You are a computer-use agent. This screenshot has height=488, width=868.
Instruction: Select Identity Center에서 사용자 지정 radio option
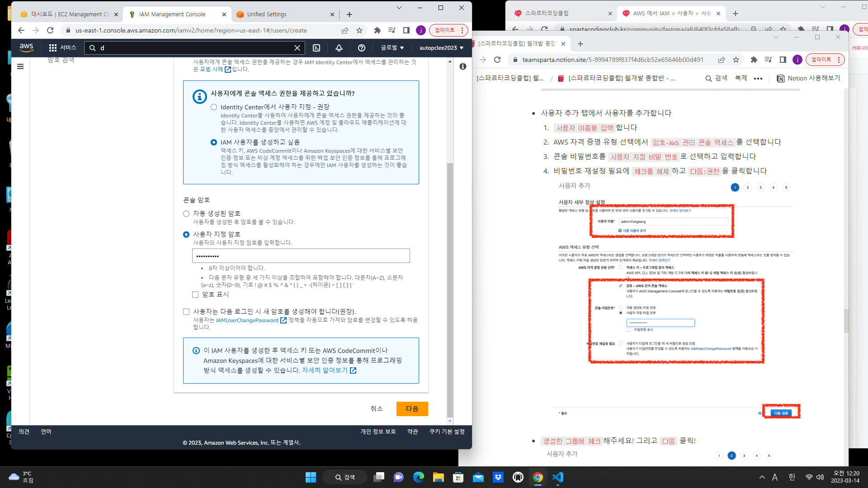[214, 107]
